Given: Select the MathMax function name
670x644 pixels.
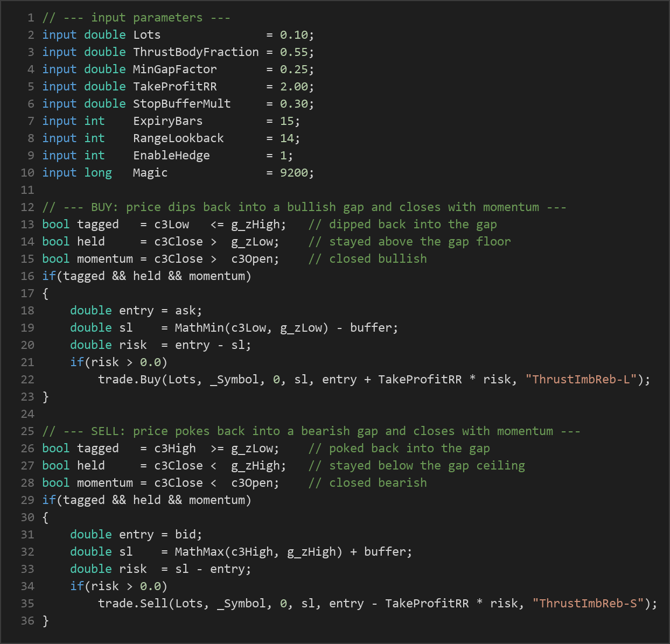Looking at the screenshot, I should tap(199, 552).
